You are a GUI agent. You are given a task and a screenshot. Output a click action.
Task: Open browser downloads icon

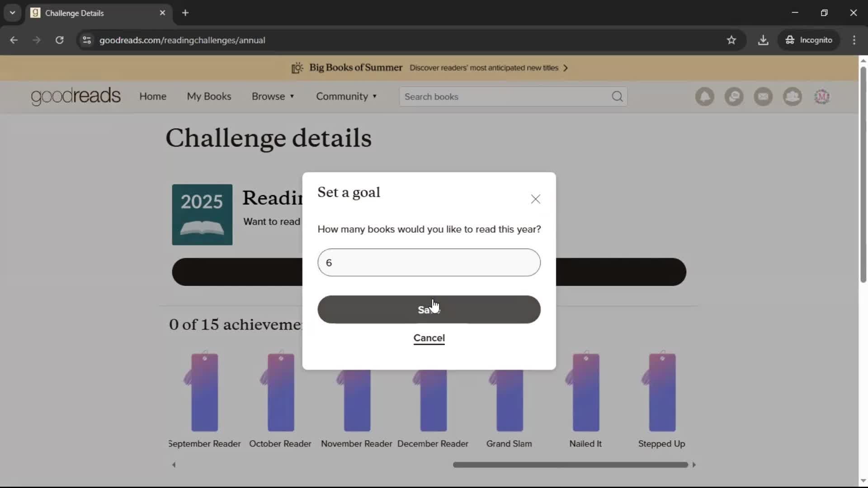click(763, 40)
